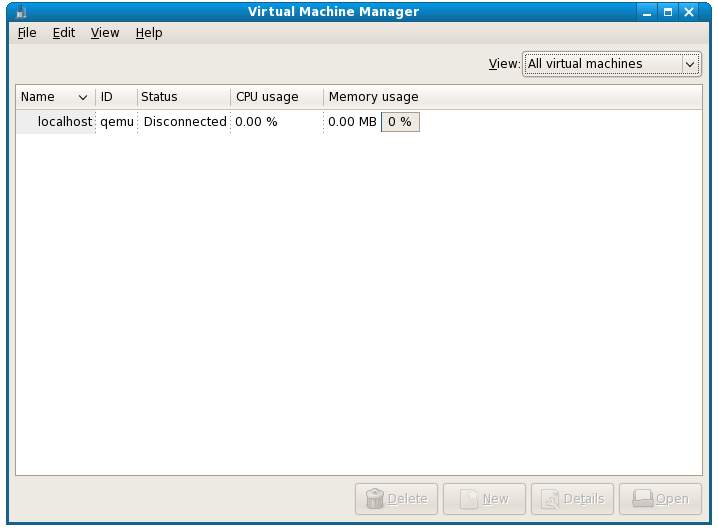The width and height of the screenshot is (718, 530).
Task: Open the Help menu
Action: point(149,33)
